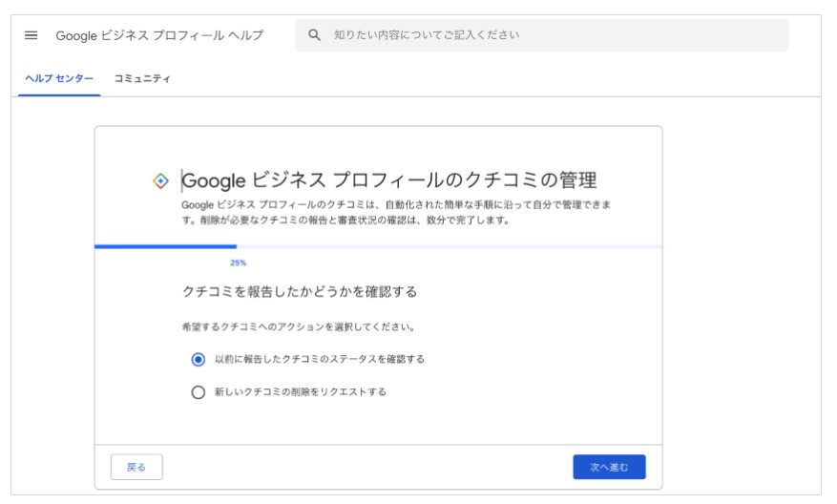Image resolution: width=837 pixels, height=504 pixels.
Task: Click the 新しいクチコミの削除 option label text
Action: coord(301,392)
